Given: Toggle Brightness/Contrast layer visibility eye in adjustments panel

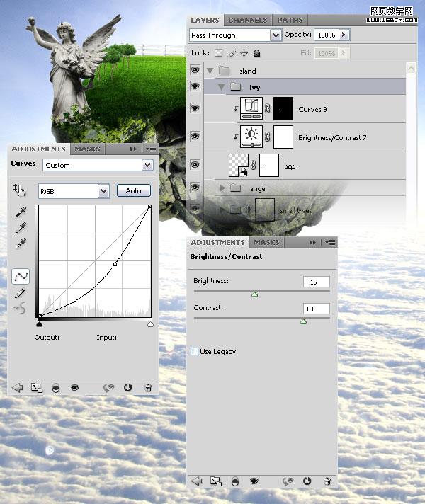Looking at the screenshot, I should (254, 481).
